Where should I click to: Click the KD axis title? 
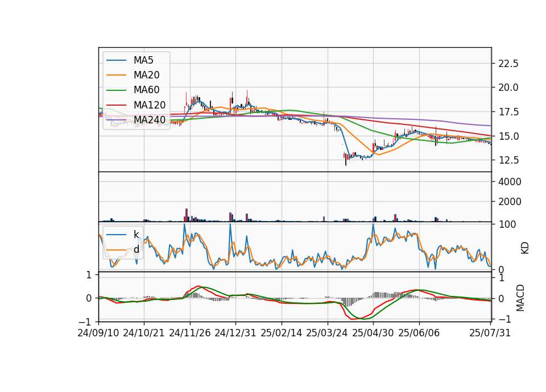click(524, 248)
